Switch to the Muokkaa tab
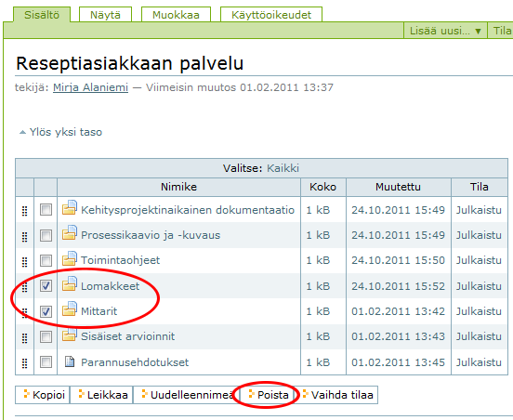Screen dimensions: 513x420 click(176, 15)
